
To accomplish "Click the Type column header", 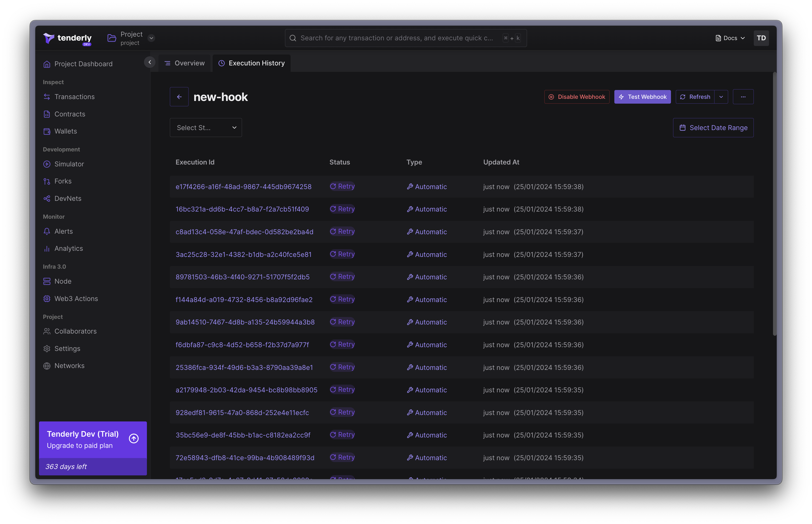I will [414, 162].
